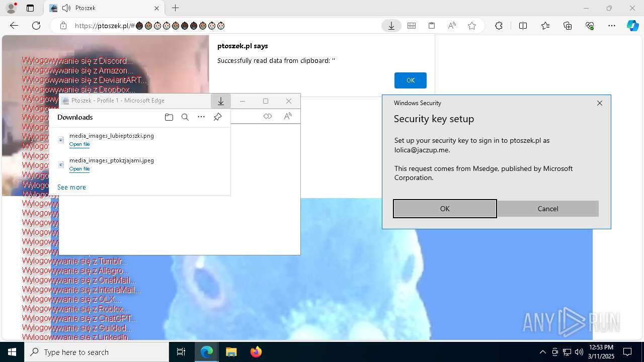Screen dimensions: 644x362
Task: Close the Ptoszek tab
Action: [x=156, y=8]
